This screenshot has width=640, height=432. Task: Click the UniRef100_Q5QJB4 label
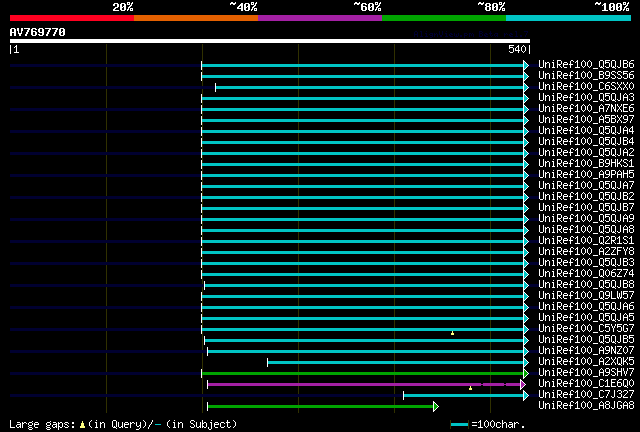click(x=586, y=142)
